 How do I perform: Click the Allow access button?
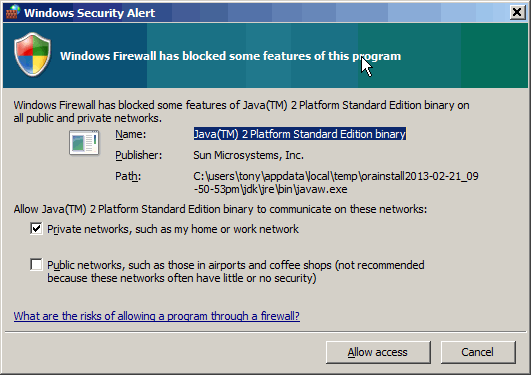pos(378,352)
